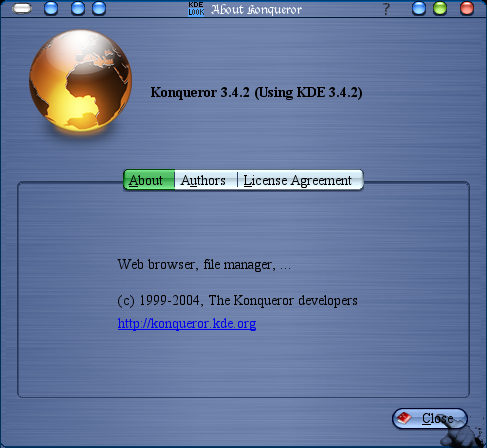Click the green titlebar maximize button
The image size is (487, 448).
(x=440, y=9)
